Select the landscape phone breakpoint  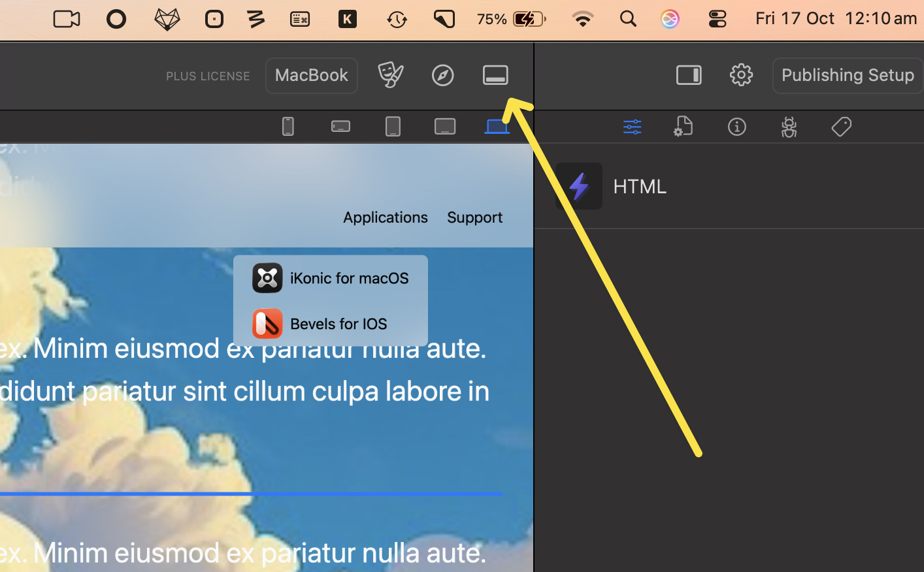pyautogui.click(x=340, y=126)
